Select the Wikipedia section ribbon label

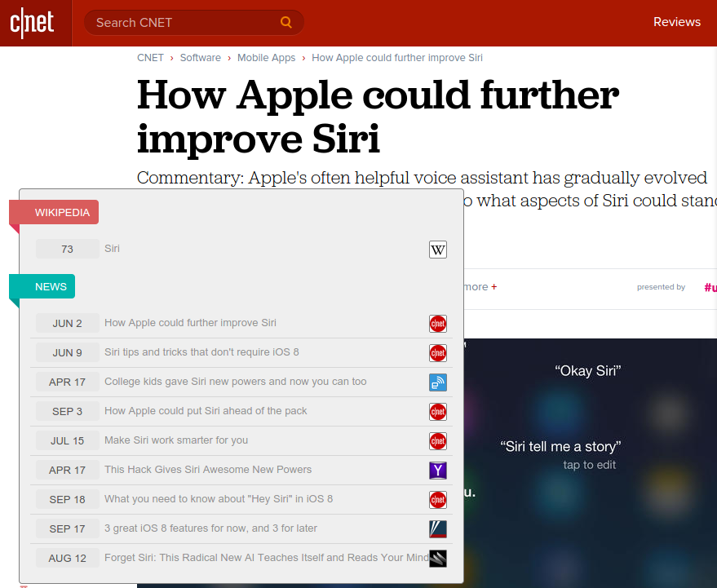pos(61,213)
